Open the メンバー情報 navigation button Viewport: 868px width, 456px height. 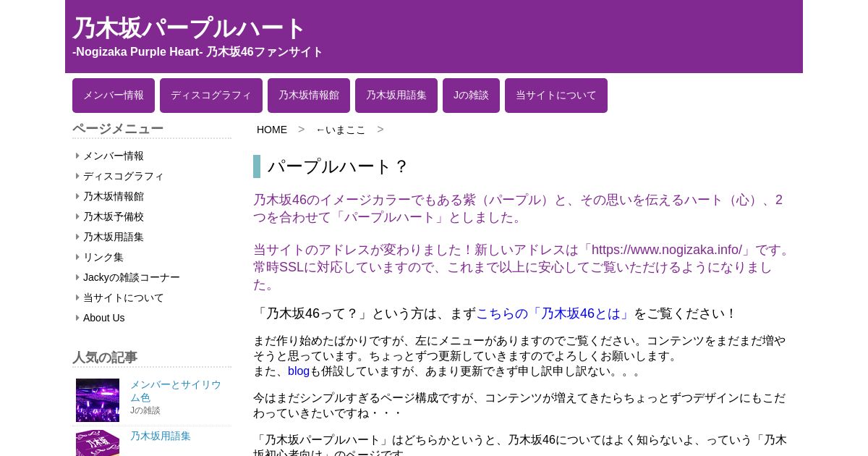point(114,96)
